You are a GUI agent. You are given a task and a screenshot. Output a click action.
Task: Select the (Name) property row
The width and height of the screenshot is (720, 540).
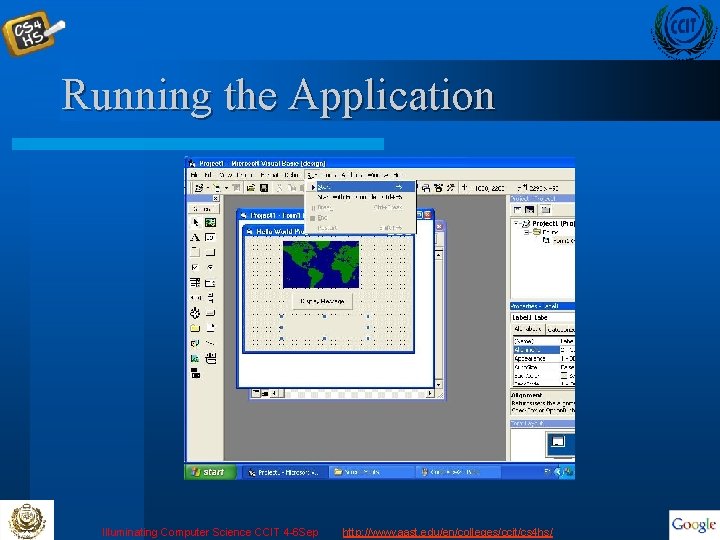click(x=544, y=341)
